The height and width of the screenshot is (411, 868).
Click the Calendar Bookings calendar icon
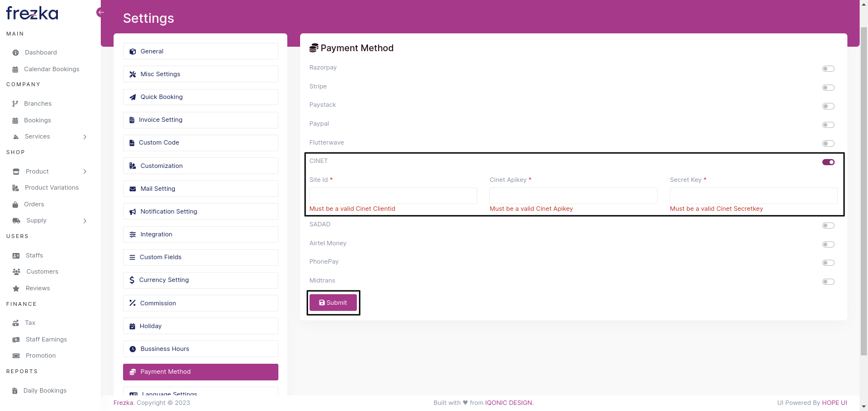[16, 70]
